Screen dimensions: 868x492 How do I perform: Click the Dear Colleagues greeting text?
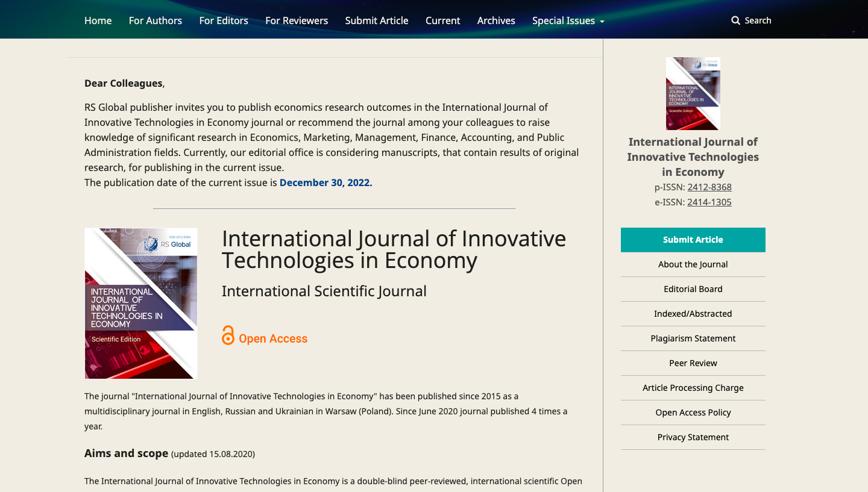124,83
